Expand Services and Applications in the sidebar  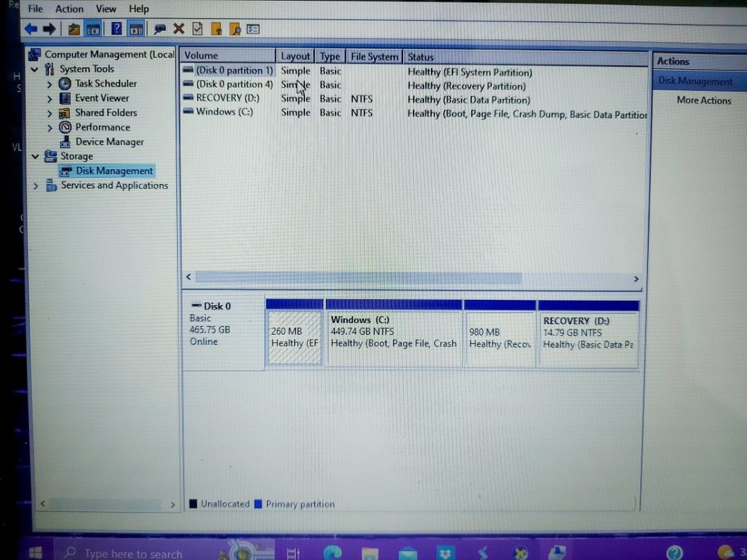[x=35, y=185]
